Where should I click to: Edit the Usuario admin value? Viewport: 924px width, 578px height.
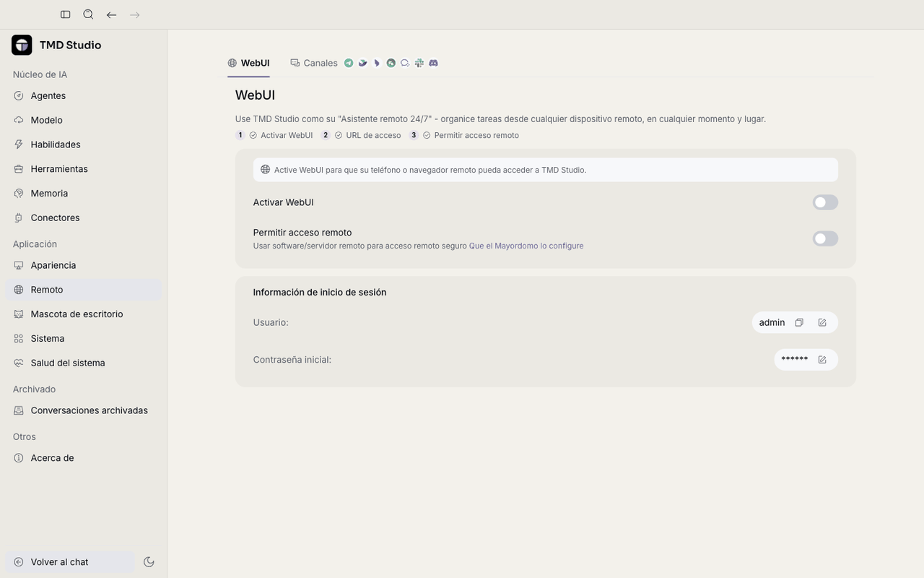(822, 323)
